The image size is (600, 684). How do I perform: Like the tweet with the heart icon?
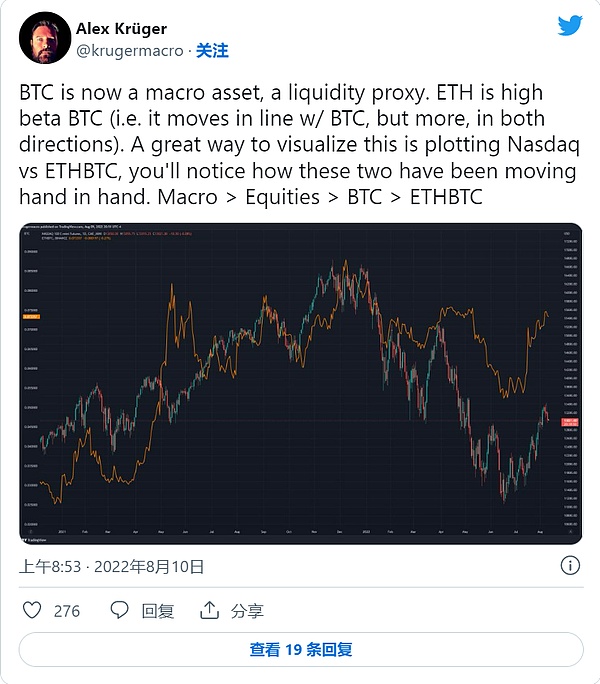32,610
